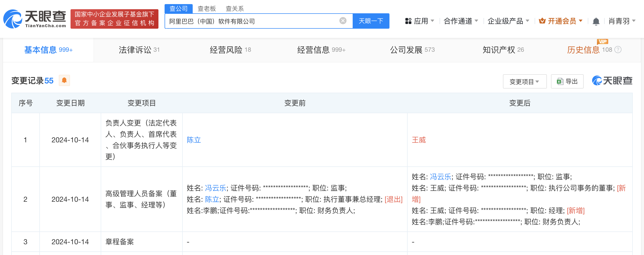Screen dimensions: 644x255
Task: Switch to the 查关系 search tab
Action: 235,8
